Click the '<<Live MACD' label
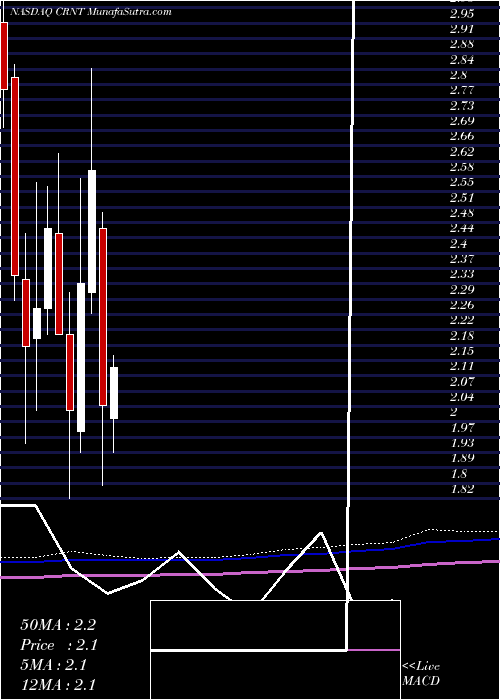Viewport: 500px width, 700px height. [x=421, y=674]
